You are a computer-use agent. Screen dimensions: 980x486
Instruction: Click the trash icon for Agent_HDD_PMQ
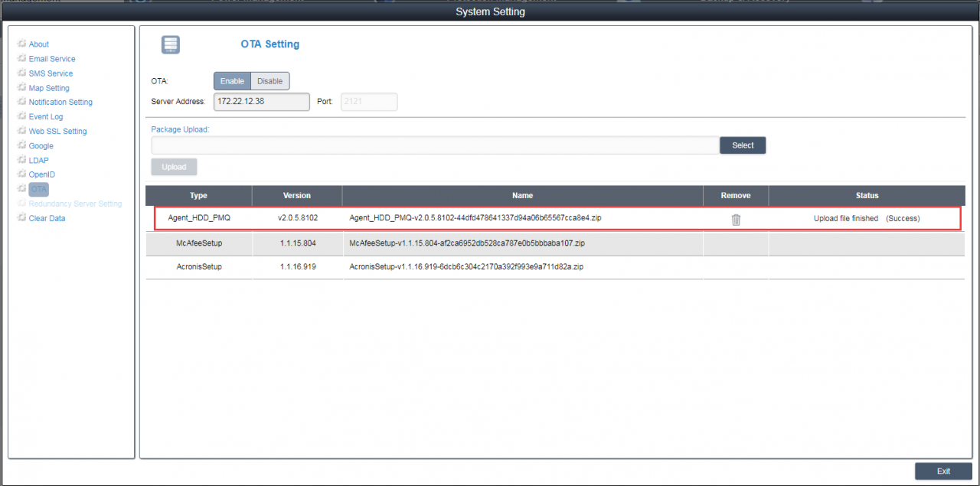point(736,220)
